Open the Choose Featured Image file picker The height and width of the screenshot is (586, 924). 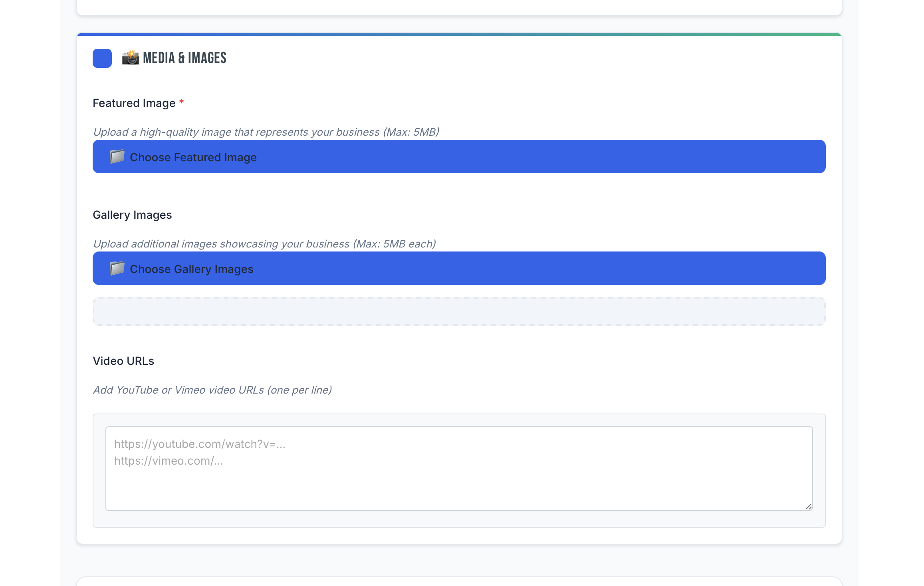(x=459, y=156)
